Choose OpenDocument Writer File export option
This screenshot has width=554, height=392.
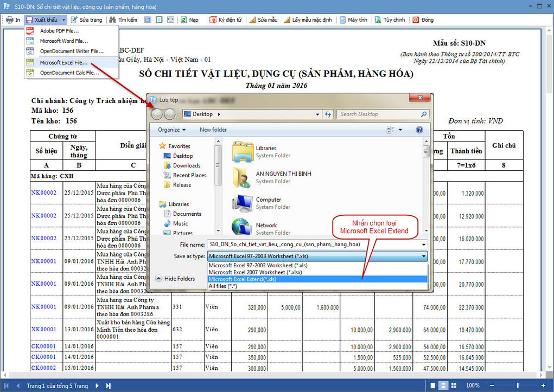72,51
